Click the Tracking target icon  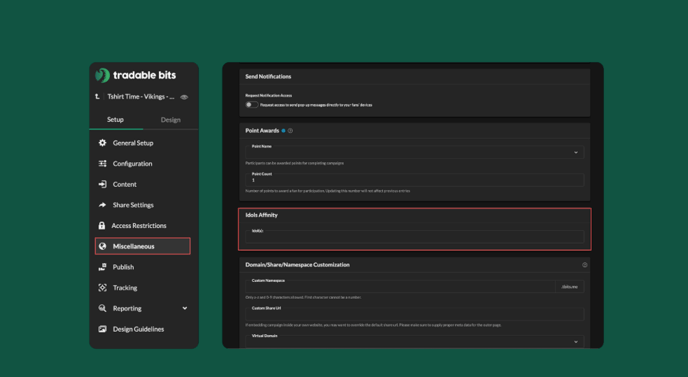tap(102, 287)
